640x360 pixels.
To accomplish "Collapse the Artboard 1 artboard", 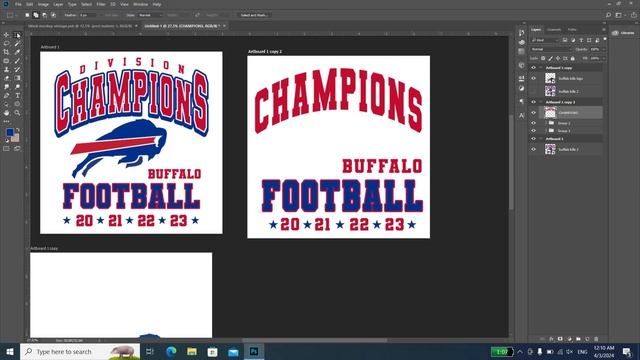I will (541, 139).
